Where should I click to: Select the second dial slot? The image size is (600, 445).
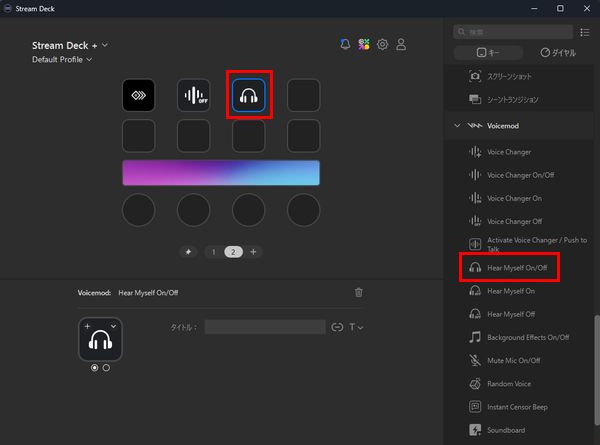[194, 210]
